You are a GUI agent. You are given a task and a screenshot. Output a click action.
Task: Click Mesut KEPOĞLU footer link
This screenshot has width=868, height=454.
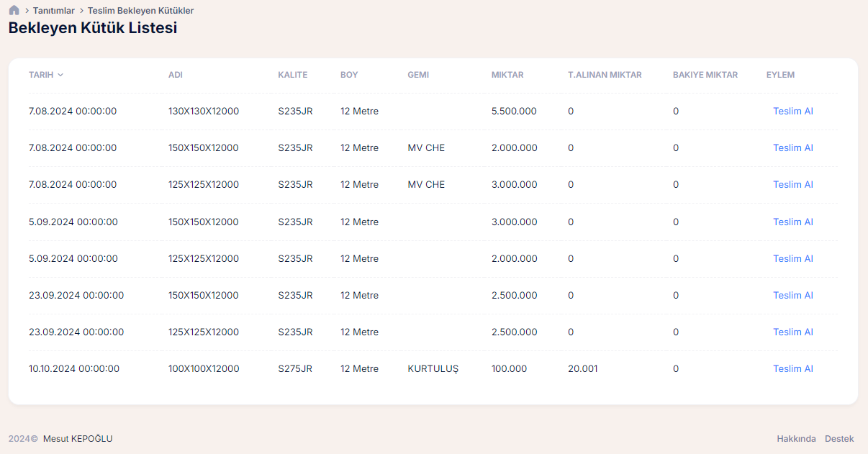[x=78, y=439]
